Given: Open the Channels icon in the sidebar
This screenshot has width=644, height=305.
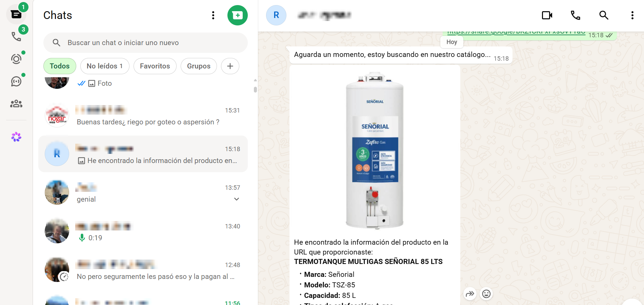Looking at the screenshot, I should pos(16,81).
